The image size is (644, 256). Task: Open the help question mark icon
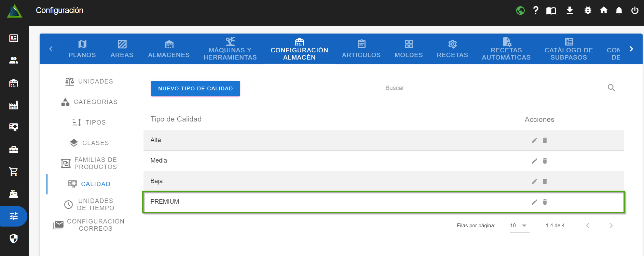536,10
